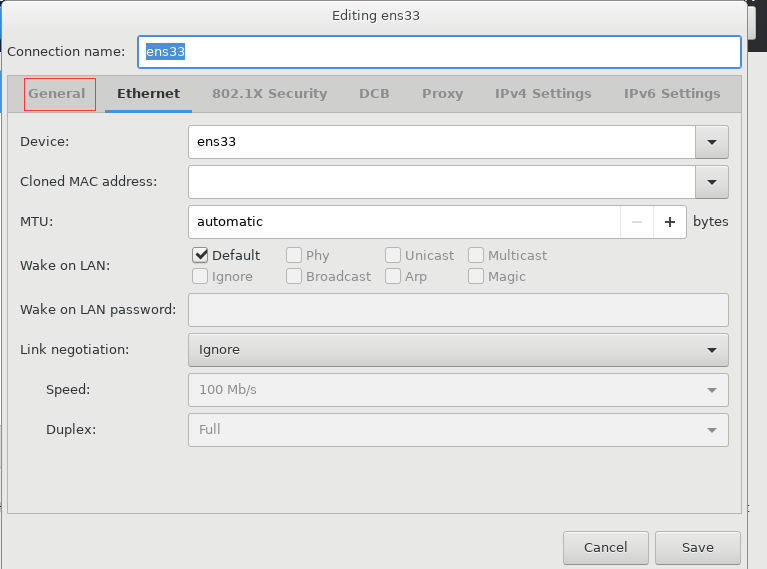The height and width of the screenshot is (569, 767).
Task: Click the Save button
Action: 698,548
